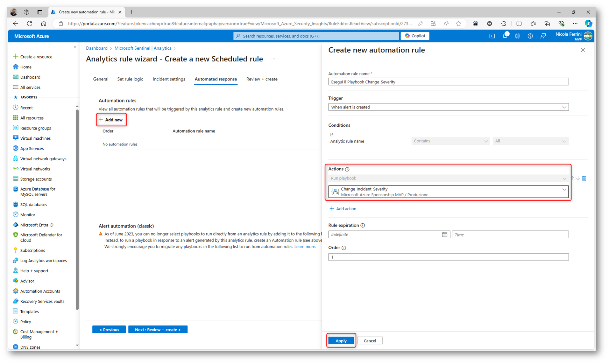Open a new browser tab
609x364 pixels.
point(131,12)
